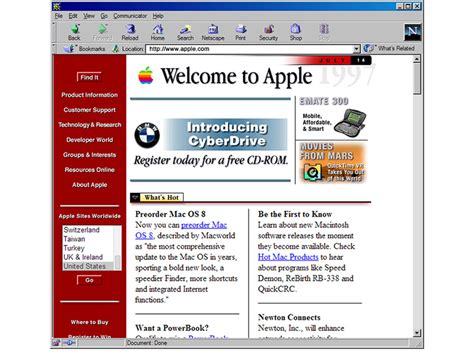Image resolution: width=474 pixels, height=362 pixels.
Task: Click page scrollbar up arrow
Action: 417,59
